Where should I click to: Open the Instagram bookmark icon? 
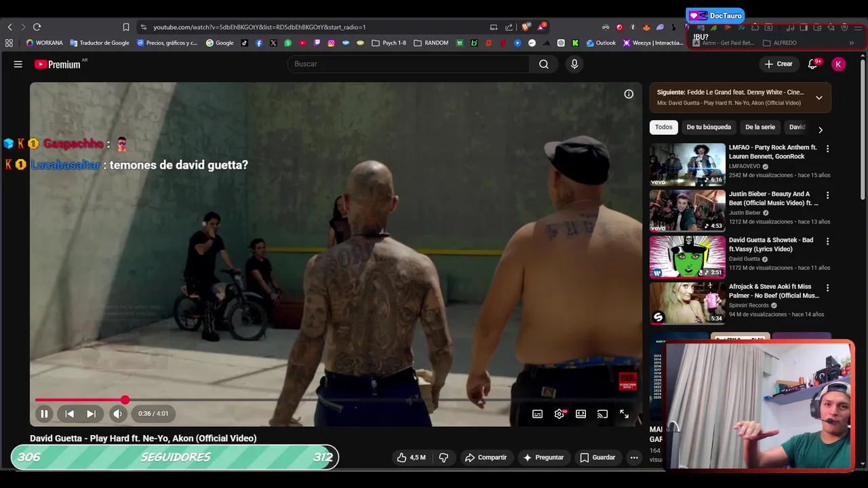331,43
